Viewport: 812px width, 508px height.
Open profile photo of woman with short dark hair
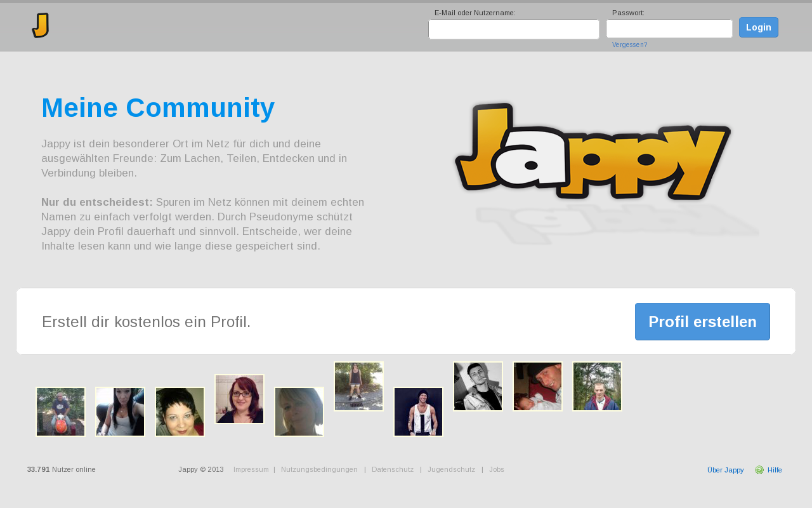tap(180, 411)
